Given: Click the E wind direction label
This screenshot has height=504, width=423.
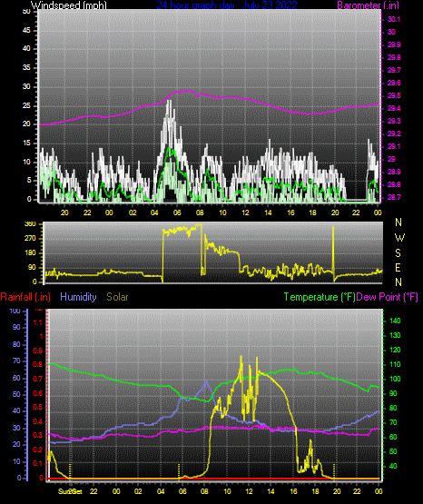Looking at the screenshot, I should tap(398, 268).
